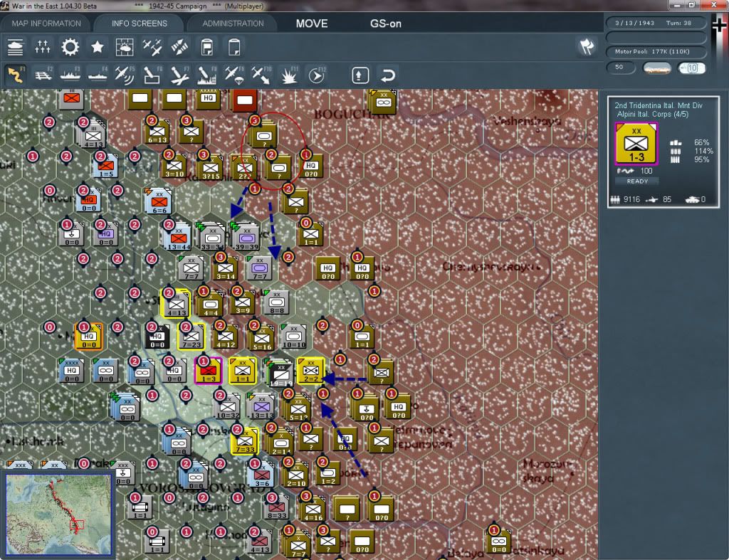The image size is (729, 560).
Task: Open the blank clipboard report icon
Action: (x=234, y=48)
